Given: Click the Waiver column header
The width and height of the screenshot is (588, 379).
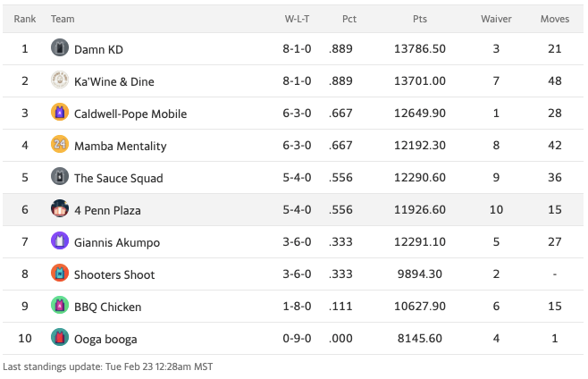Looking at the screenshot, I should [x=496, y=19].
